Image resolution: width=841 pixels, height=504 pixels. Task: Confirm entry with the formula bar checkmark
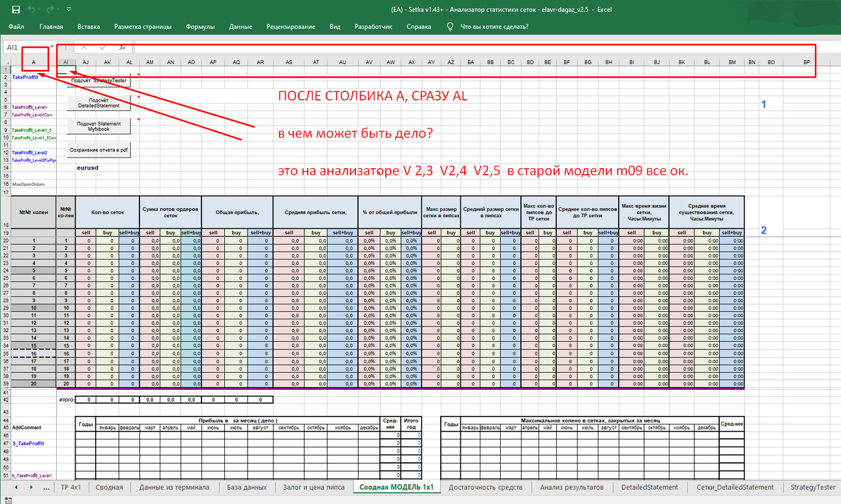tap(103, 48)
